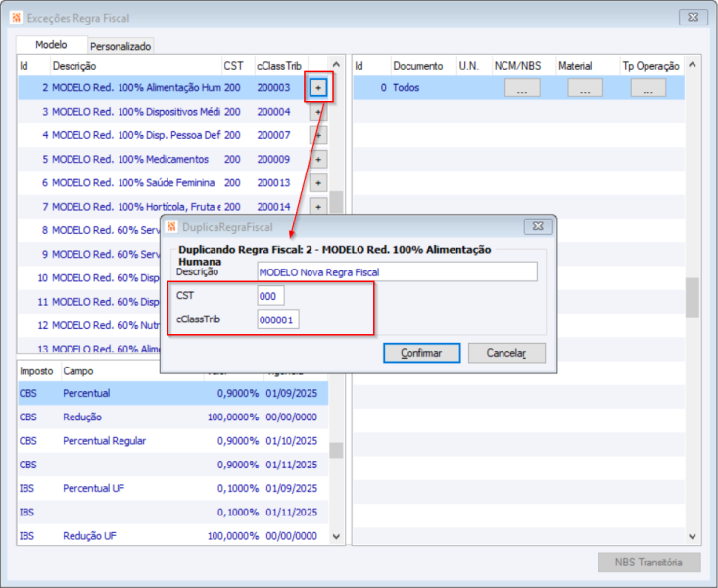Image resolution: width=718 pixels, height=588 pixels.
Task: Click the Material column header
Action: 588,66
